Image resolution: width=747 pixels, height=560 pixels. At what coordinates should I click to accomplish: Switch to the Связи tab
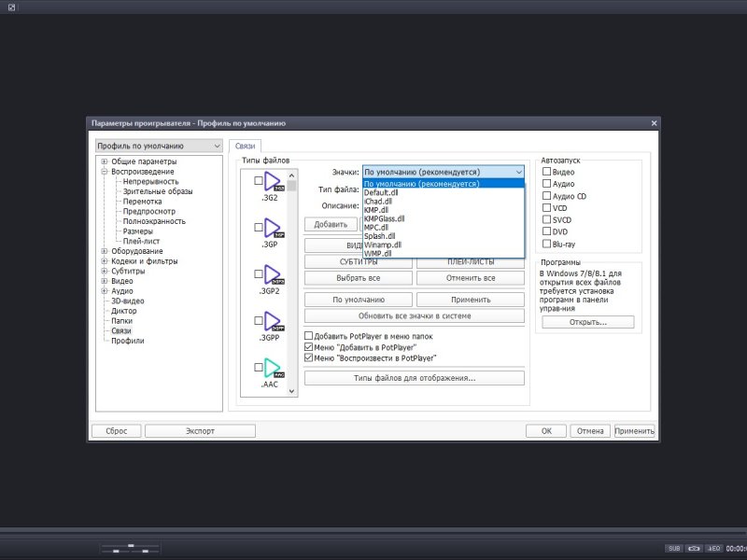pyautogui.click(x=245, y=146)
